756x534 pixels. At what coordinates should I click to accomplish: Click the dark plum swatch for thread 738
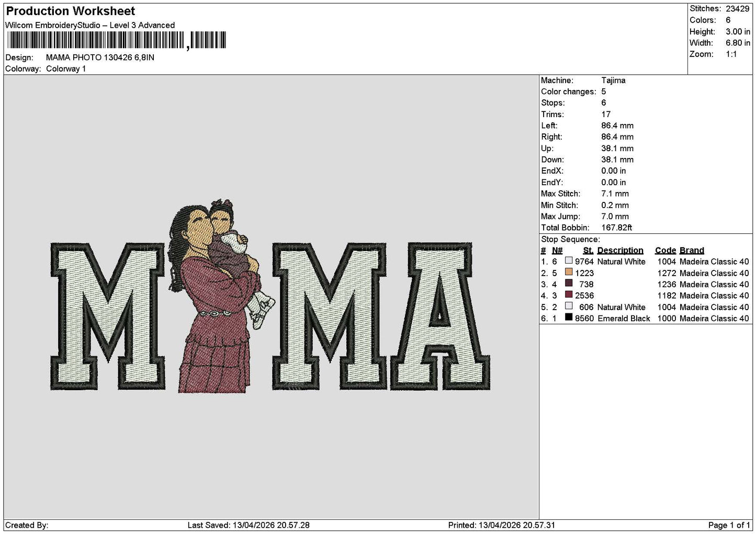(569, 283)
